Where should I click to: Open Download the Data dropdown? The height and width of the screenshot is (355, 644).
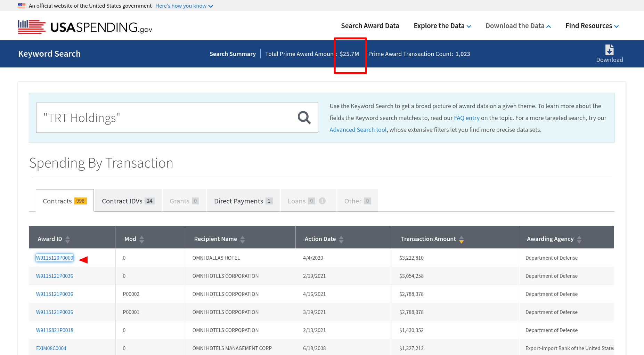(518, 26)
